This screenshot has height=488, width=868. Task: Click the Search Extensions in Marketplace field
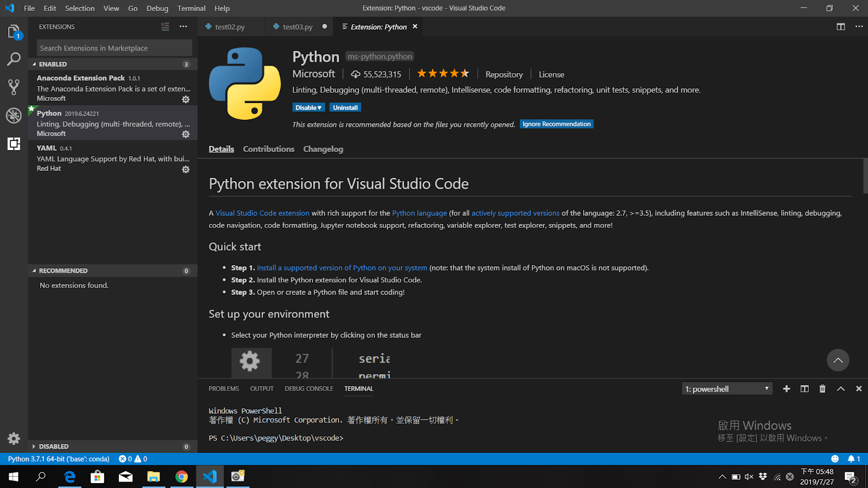[x=113, y=48]
